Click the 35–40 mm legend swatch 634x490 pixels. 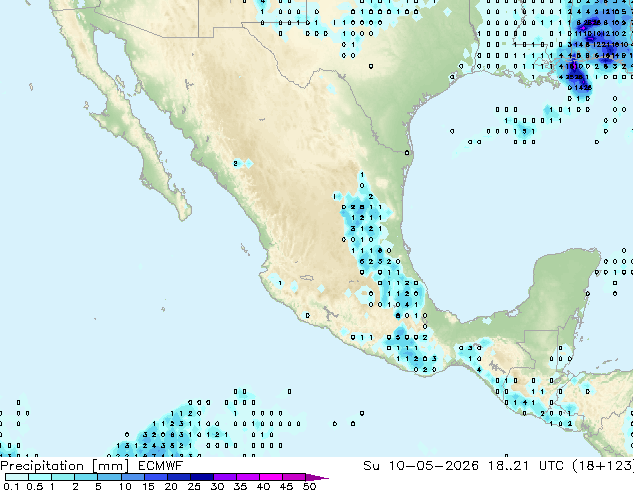click(247, 477)
